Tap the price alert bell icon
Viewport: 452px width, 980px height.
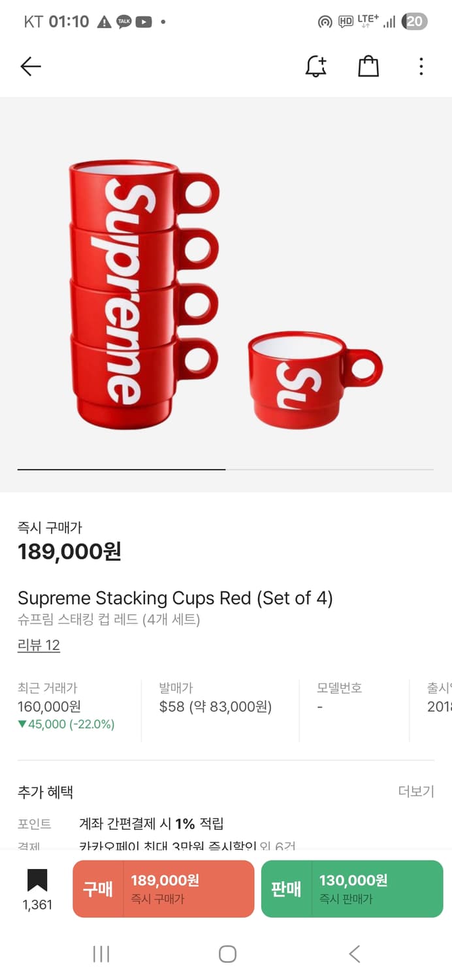316,66
